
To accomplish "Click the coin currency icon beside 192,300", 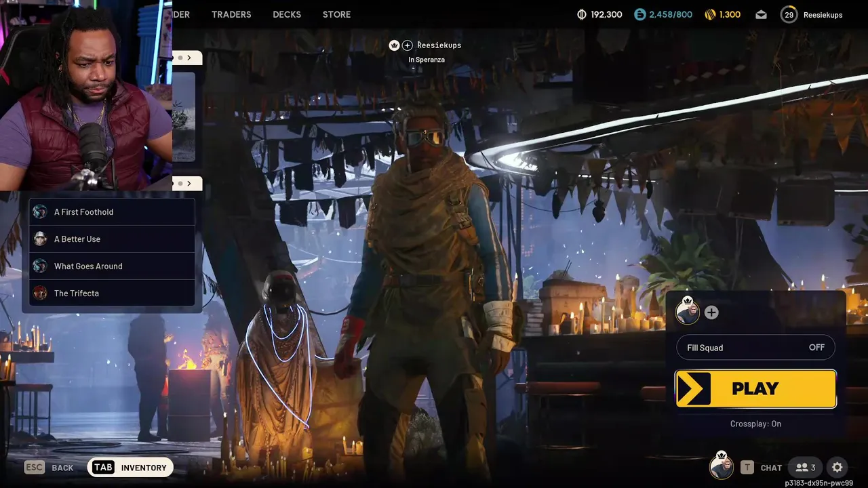I will pos(581,14).
